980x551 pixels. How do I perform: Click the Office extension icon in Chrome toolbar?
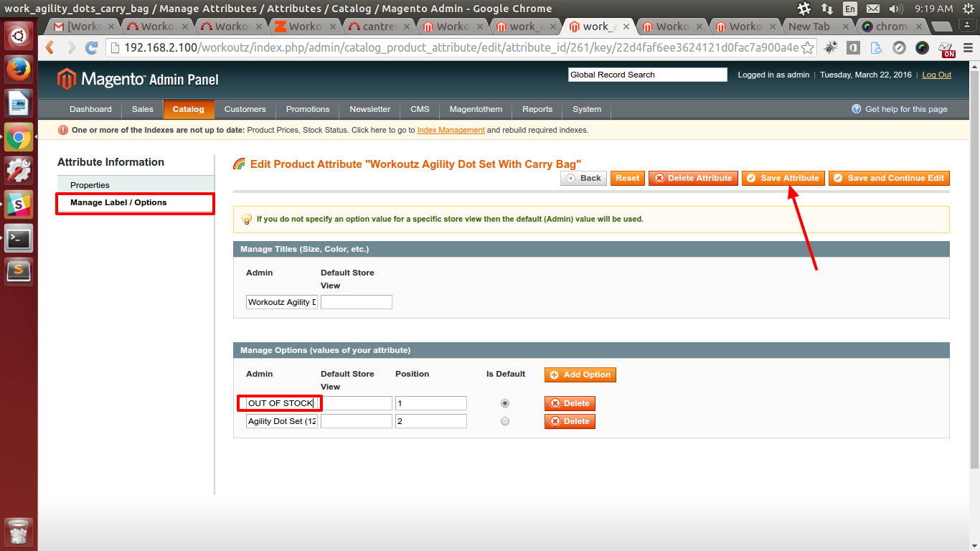pos(854,48)
